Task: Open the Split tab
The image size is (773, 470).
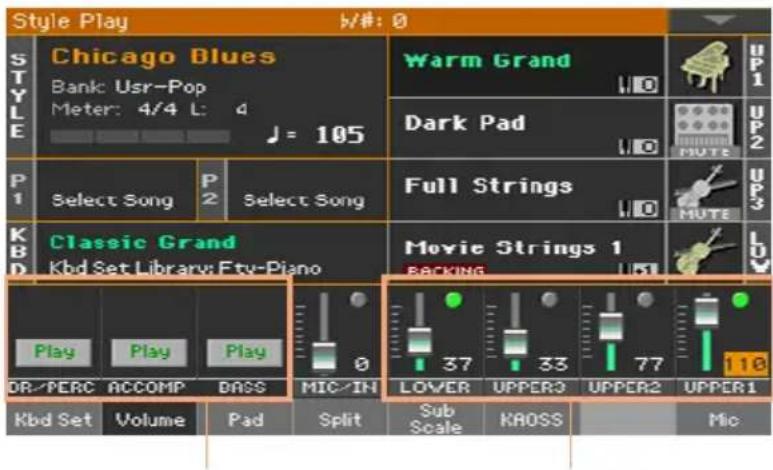Action: pyautogui.click(x=340, y=420)
